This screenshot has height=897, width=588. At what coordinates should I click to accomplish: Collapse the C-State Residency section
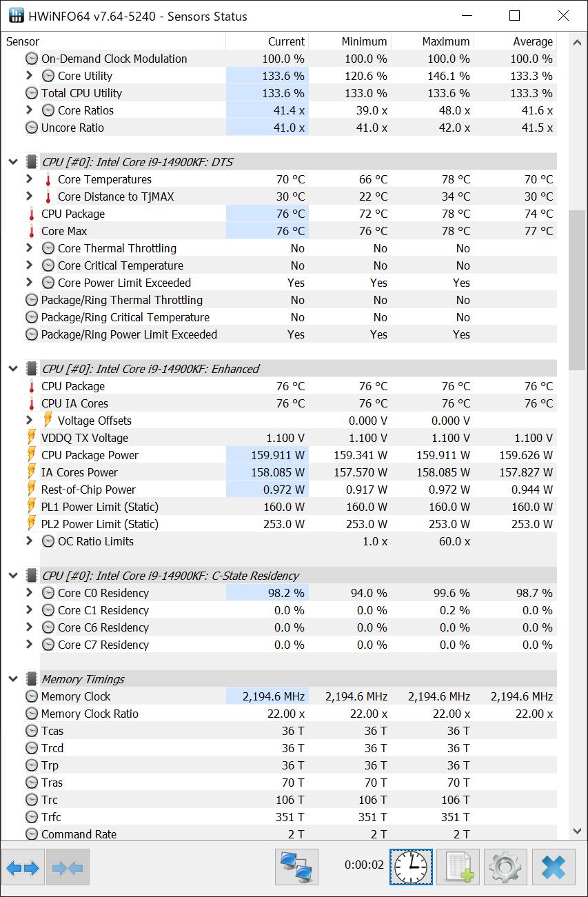coord(12,576)
